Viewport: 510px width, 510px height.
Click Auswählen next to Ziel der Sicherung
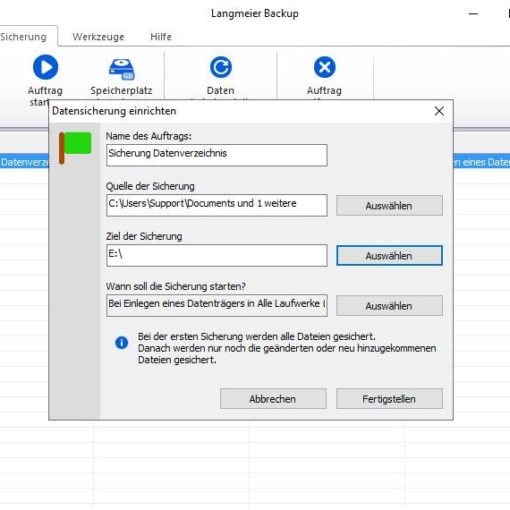(x=389, y=256)
